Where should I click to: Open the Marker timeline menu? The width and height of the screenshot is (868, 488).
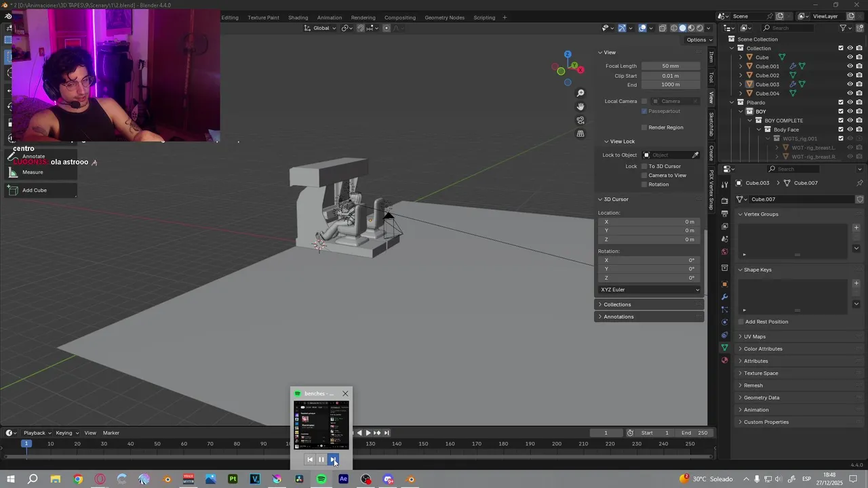[111, 433]
